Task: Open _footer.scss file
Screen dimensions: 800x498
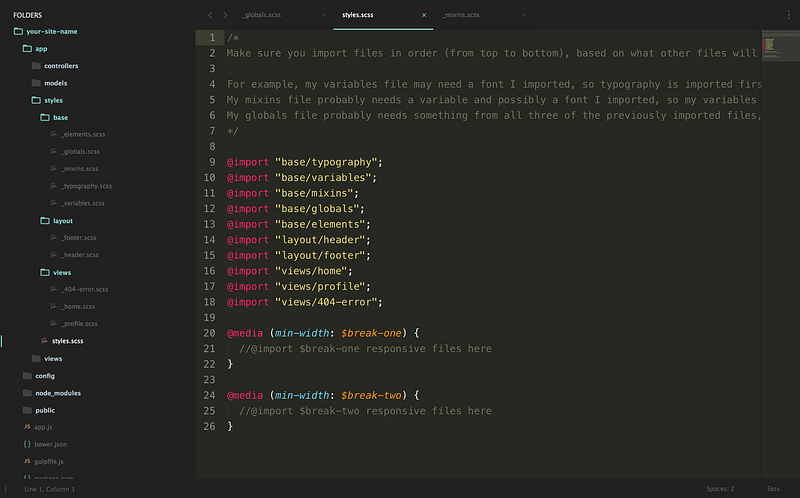Action: pos(79,238)
